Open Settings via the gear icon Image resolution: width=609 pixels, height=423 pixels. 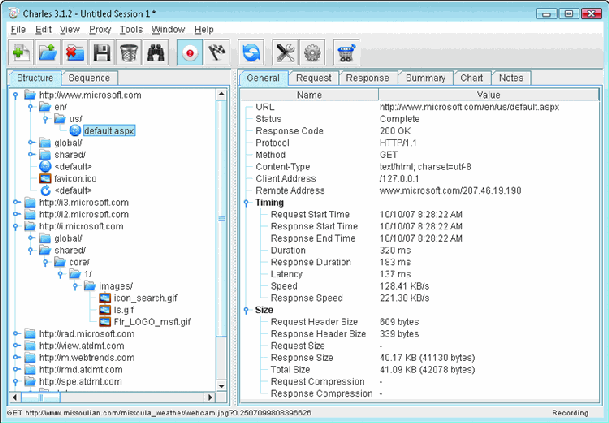click(x=312, y=52)
